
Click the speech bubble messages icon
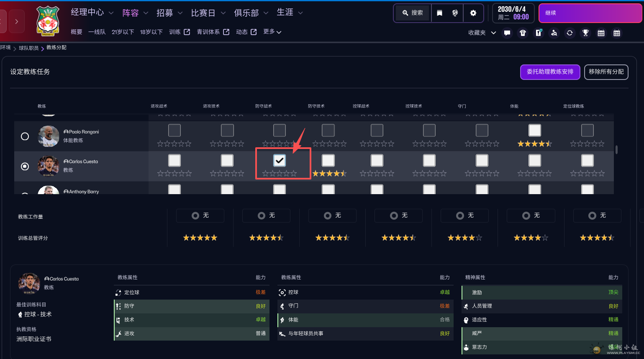507,33
